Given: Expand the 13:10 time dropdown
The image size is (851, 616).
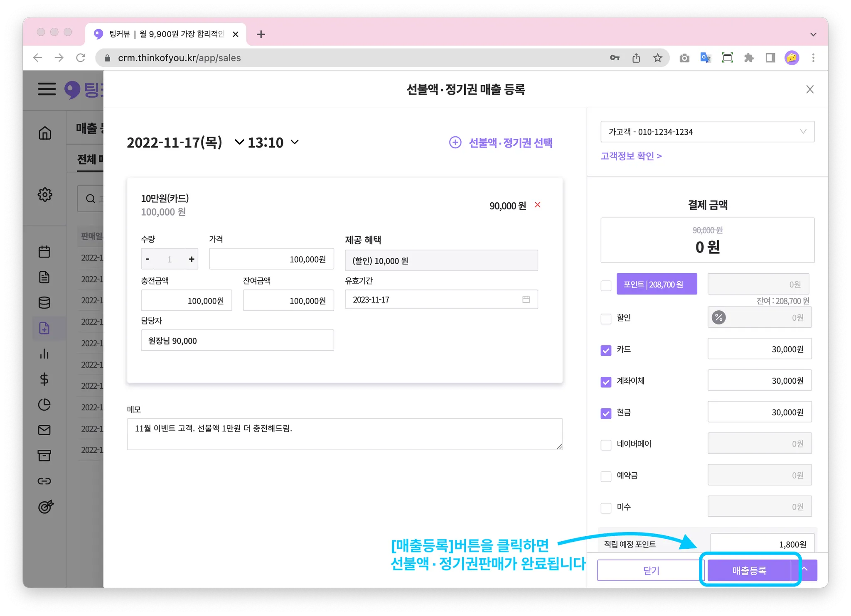Looking at the screenshot, I should tap(295, 142).
